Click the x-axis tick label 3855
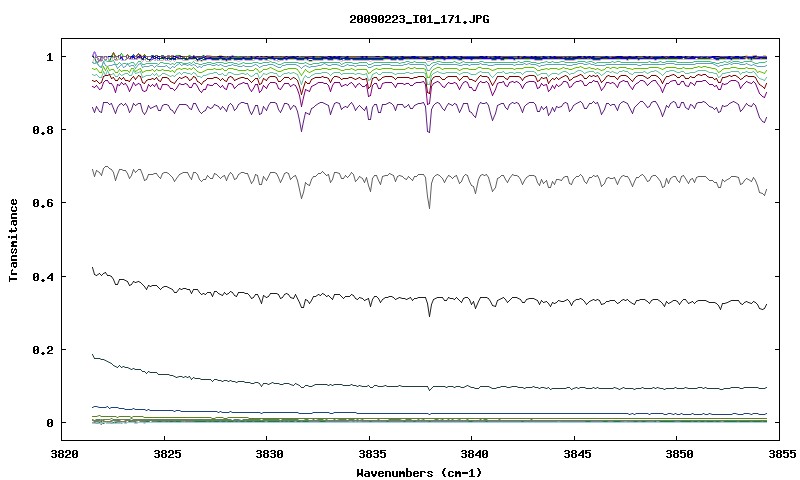Image resolution: width=800 pixels, height=480 pixels. (x=782, y=454)
